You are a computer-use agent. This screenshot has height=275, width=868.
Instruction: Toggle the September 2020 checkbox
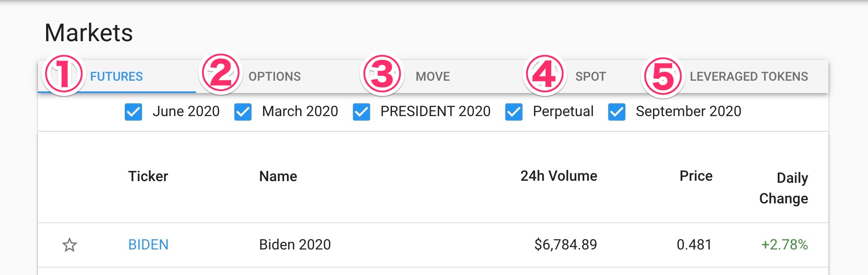617,112
